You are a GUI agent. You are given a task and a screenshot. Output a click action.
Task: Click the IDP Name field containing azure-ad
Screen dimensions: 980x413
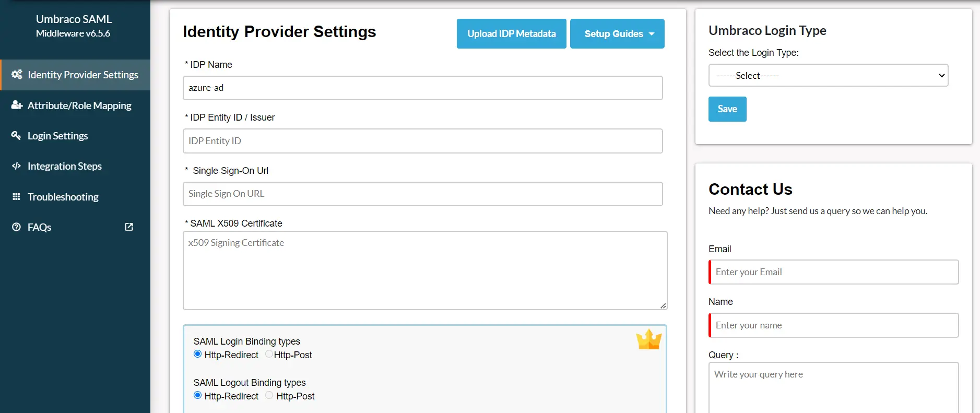423,88
